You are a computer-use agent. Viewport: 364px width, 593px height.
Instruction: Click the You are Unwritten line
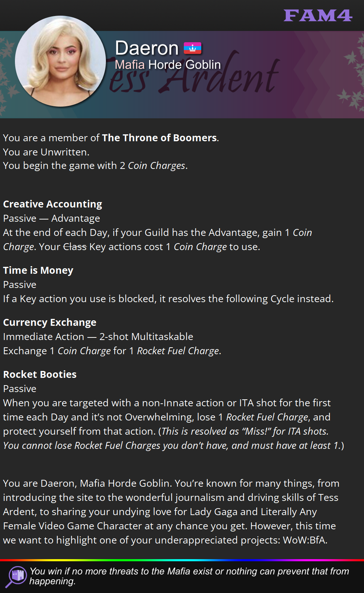pos(46,152)
